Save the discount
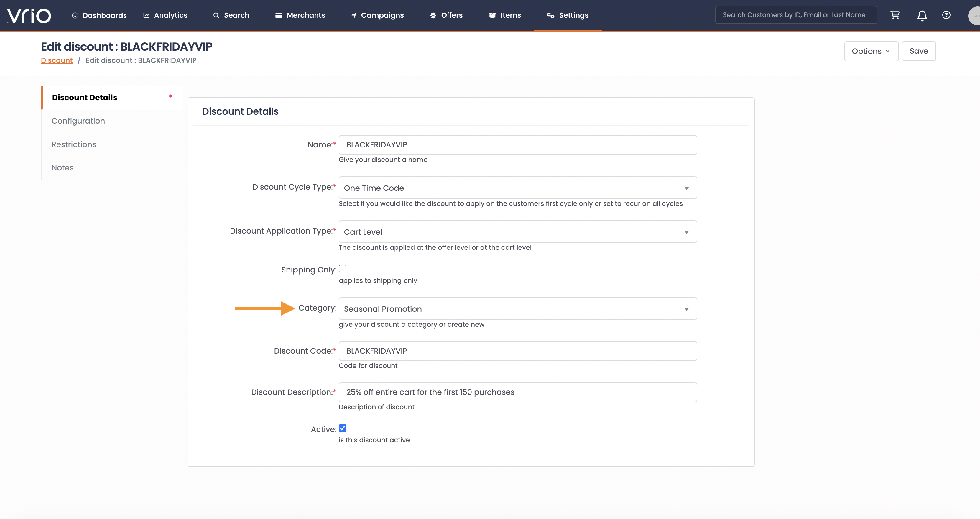This screenshot has height=519, width=980. pos(918,51)
